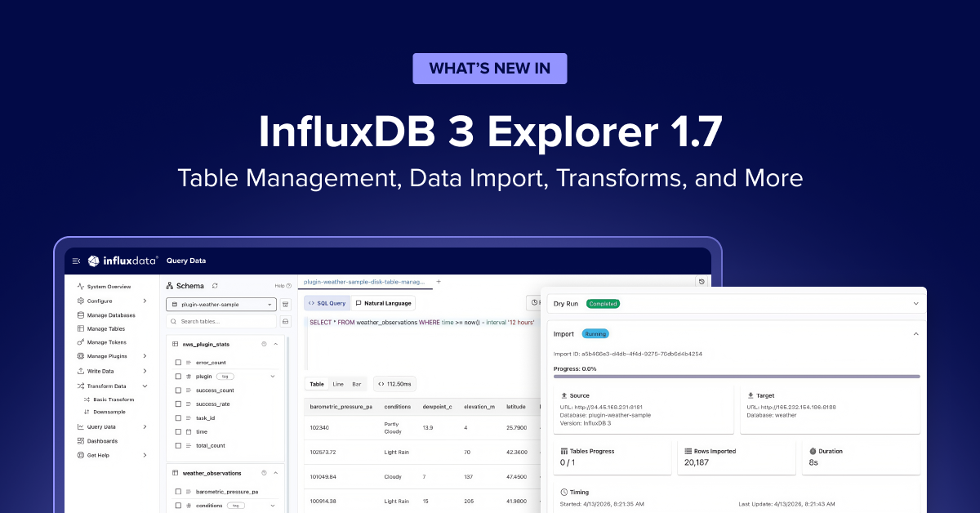Check the error_count column checkbox
Viewport: 980px width, 513px height.
tap(178, 362)
